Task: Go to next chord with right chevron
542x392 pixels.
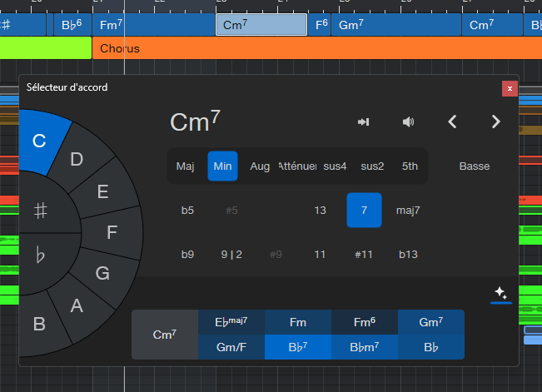Action: pos(496,122)
